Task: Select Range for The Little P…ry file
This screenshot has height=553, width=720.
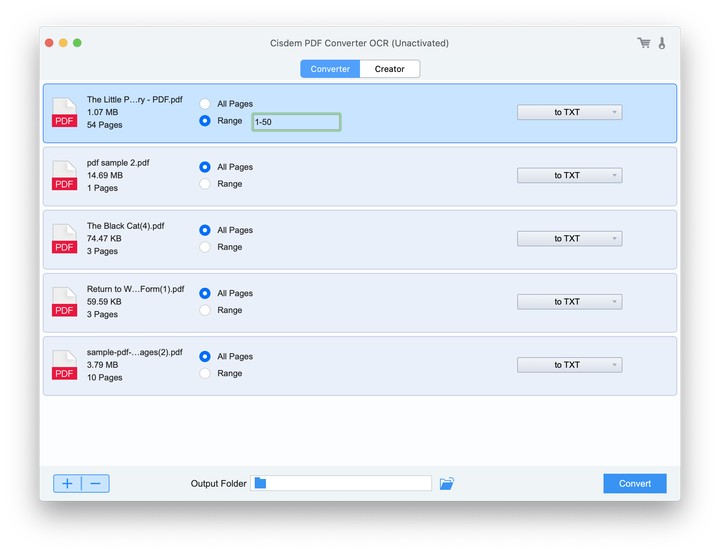Action: pos(205,121)
